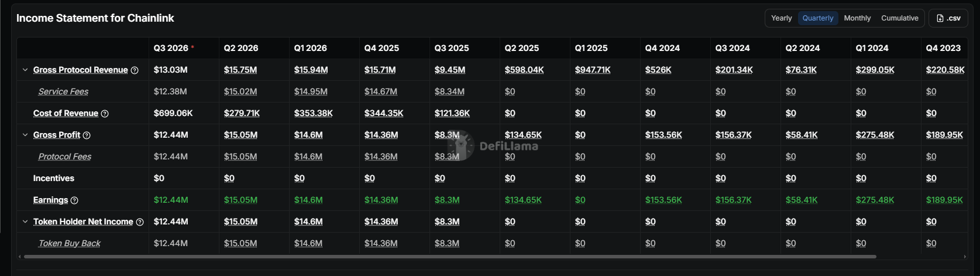
Task: Collapse the Gross Protocol Revenue row
Action: pos(25,70)
